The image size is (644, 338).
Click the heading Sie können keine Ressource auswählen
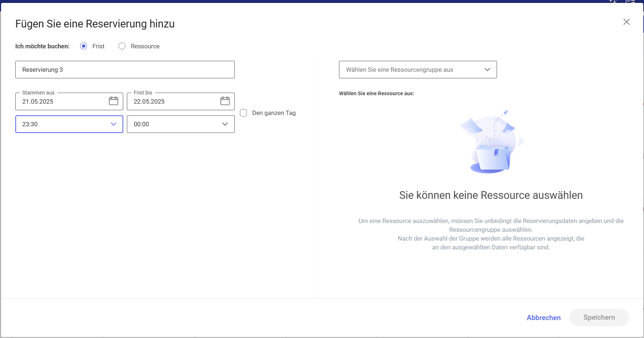[x=491, y=195]
